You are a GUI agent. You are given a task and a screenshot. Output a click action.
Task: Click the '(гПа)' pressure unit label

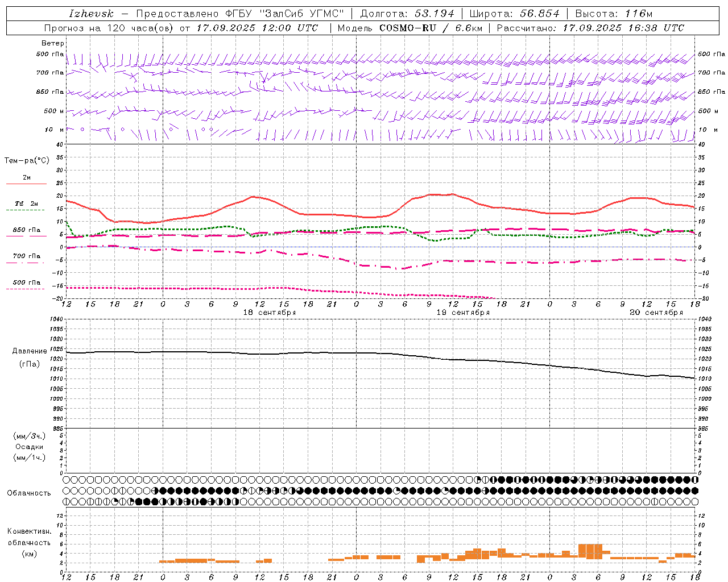pyautogui.click(x=30, y=364)
